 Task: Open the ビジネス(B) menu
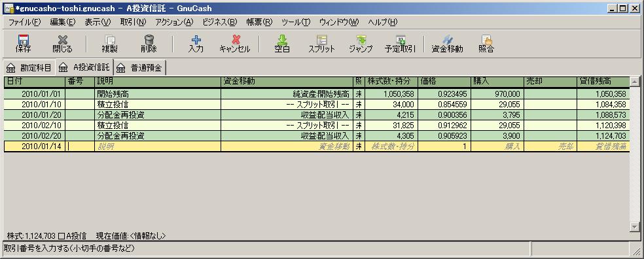click(220, 22)
